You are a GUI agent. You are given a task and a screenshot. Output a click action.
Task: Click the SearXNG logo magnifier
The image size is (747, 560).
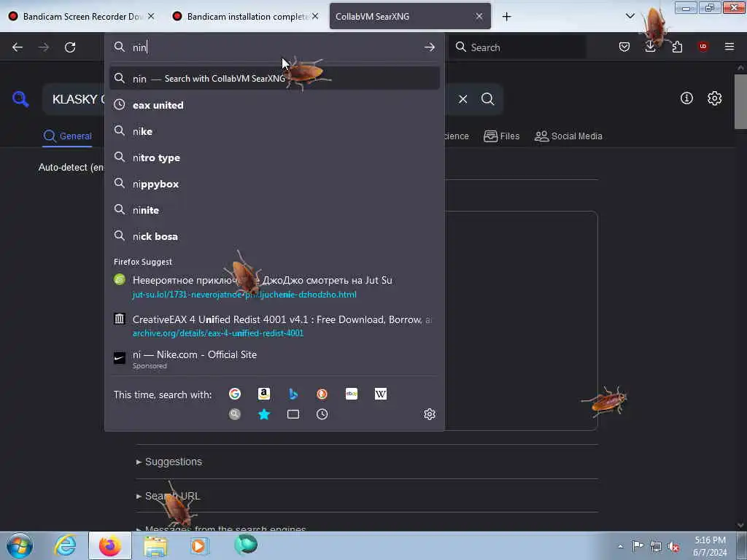coord(20,99)
